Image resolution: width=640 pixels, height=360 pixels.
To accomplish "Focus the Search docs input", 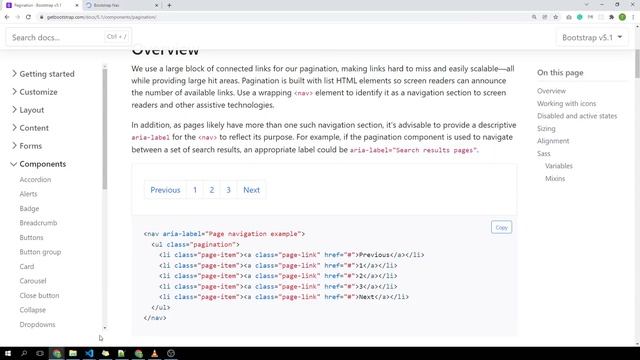I will tap(69, 37).
